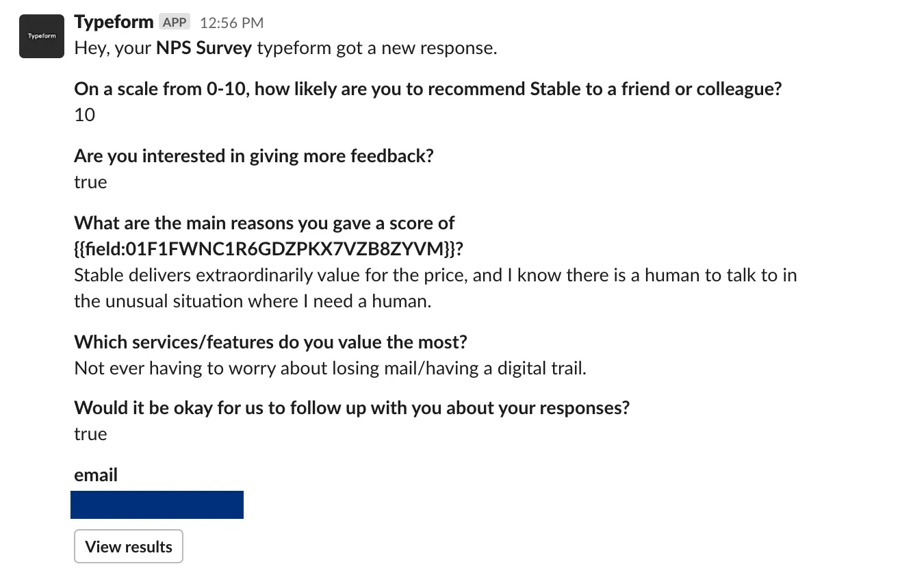Click the services/features you value most question
The width and height of the screenshot is (913, 588).
[x=270, y=342]
